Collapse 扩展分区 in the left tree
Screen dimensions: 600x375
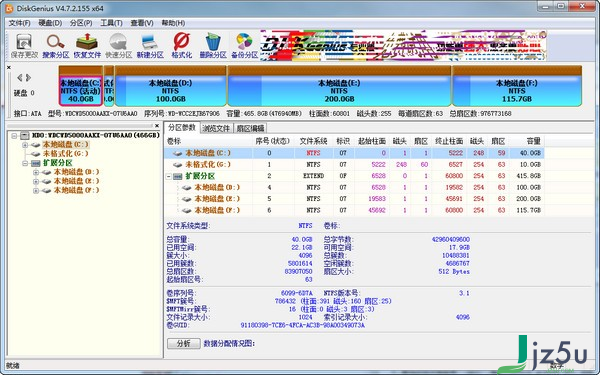(25, 163)
